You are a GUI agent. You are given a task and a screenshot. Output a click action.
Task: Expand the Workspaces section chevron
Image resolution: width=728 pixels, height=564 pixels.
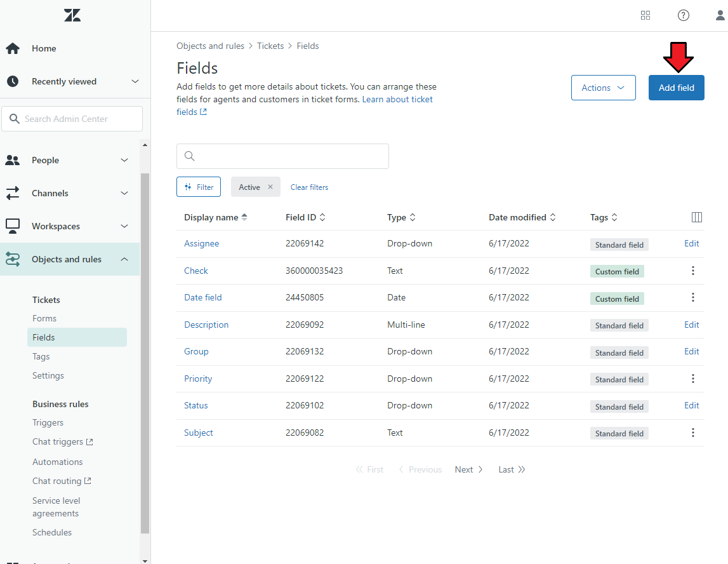124,226
